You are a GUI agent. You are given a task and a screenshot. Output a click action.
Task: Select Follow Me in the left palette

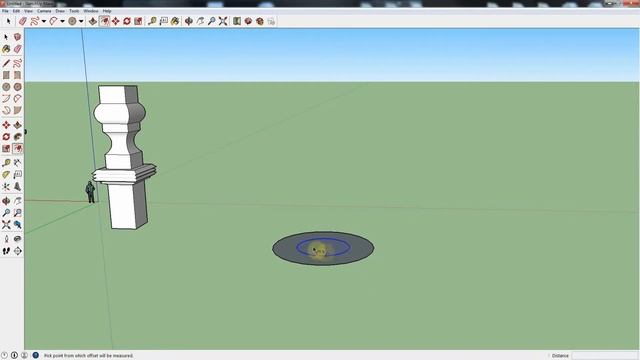[x=18, y=137]
